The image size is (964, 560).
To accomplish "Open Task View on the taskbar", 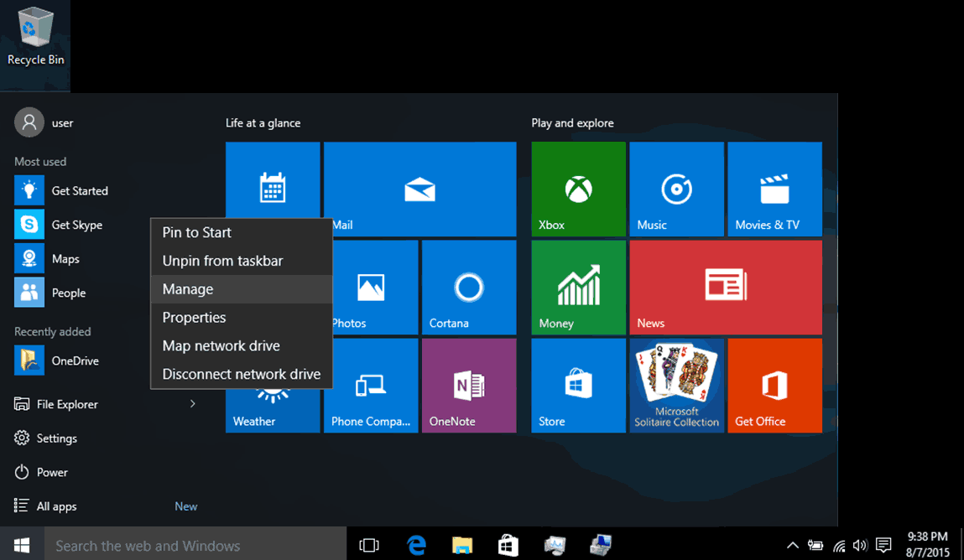I will coord(369,545).
